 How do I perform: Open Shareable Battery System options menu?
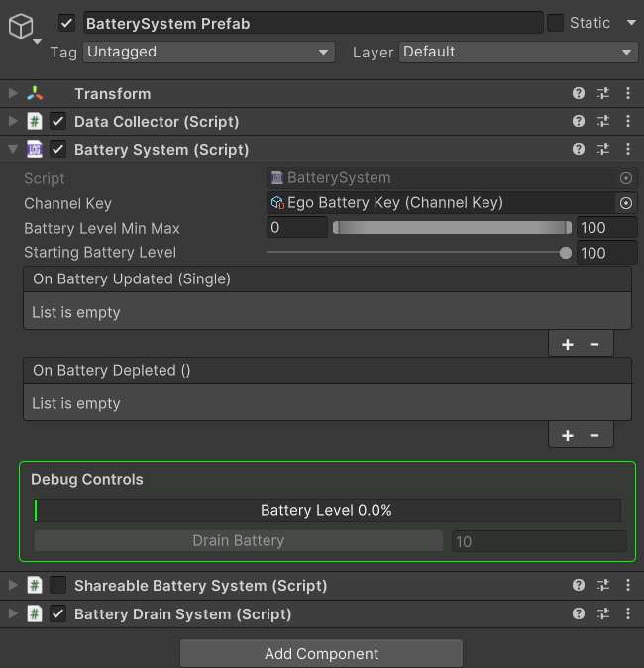628,585
